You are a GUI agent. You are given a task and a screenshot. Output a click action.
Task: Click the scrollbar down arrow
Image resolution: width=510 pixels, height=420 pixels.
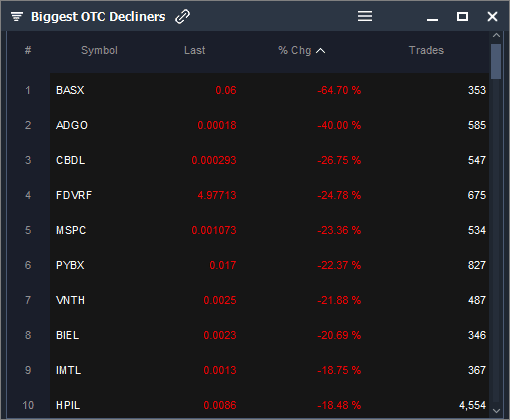496,411
